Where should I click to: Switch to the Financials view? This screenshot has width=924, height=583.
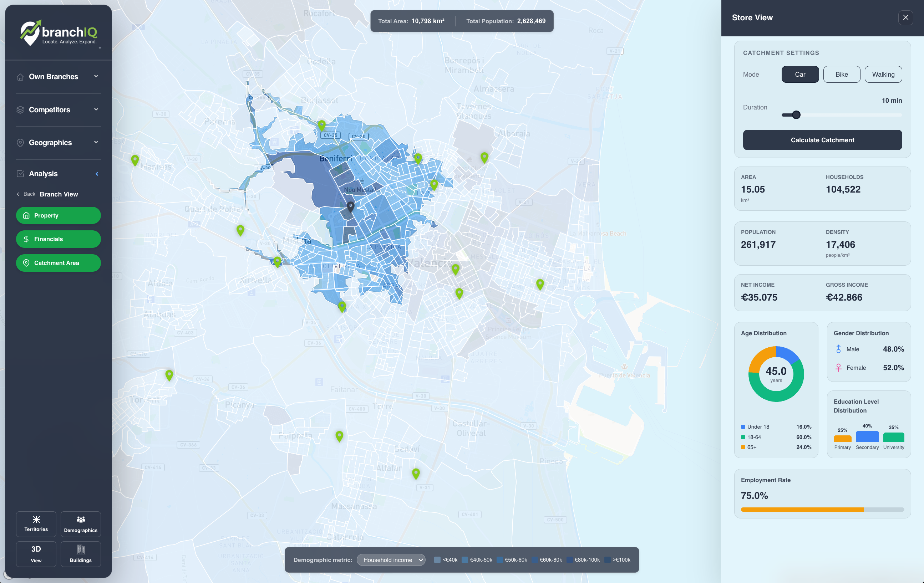(58, 239)
